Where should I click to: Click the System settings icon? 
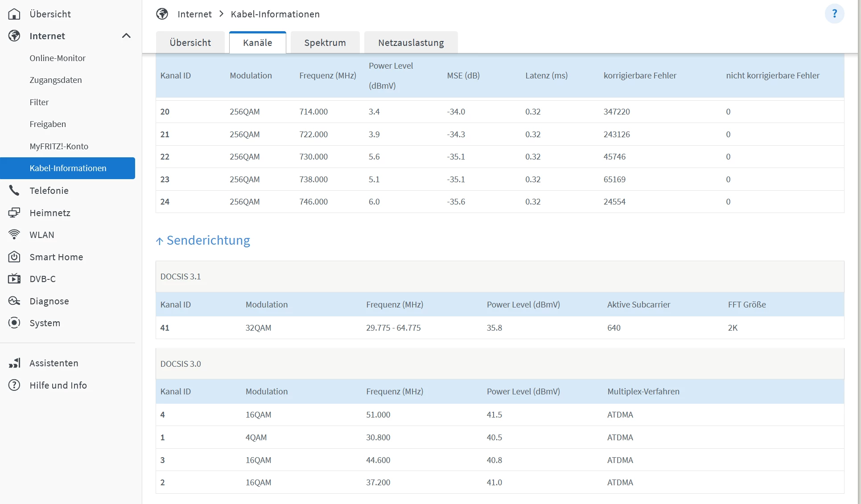(14, 323)
